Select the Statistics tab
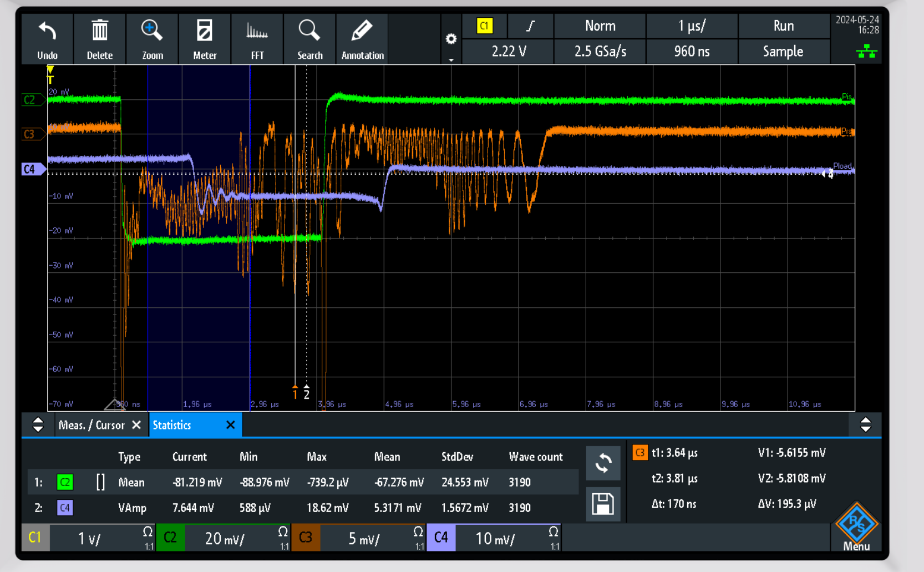 click(x=172, y=425)
